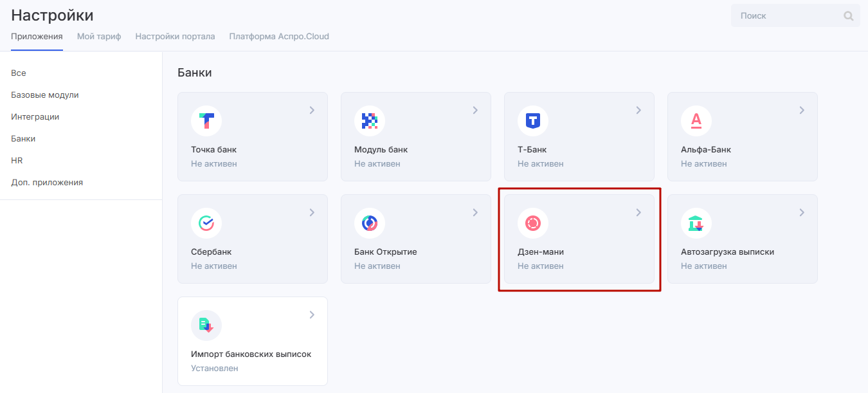Image resolution: width=868 pixels, height=393 pixels.
Task: Switch to the Приложения tab
Action: [x=37, y=37]
